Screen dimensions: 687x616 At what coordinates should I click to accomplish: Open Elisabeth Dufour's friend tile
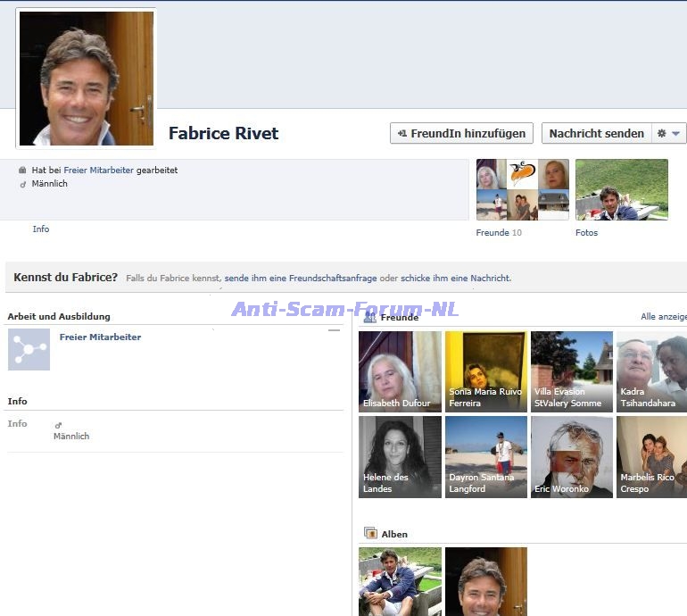(400, 371)
